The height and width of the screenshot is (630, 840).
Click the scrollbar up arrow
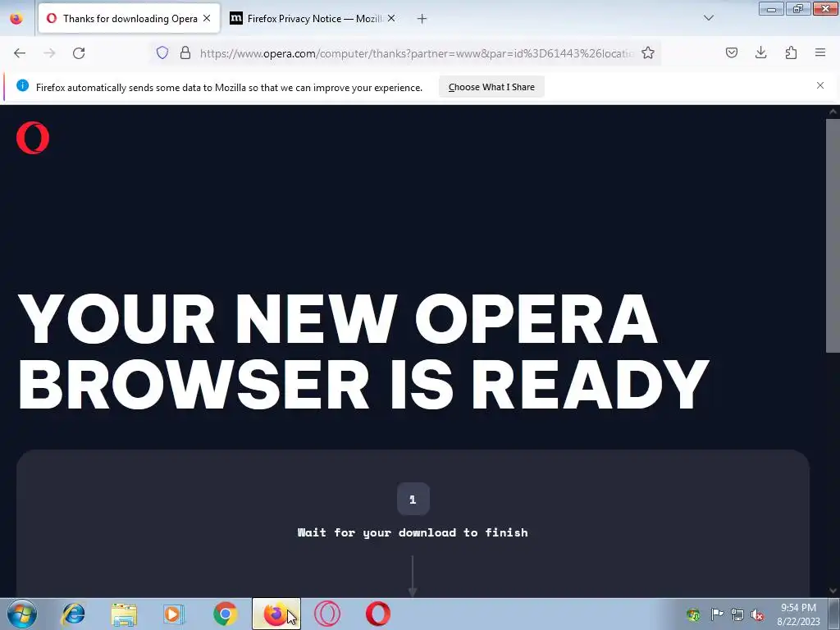point(833,112)
